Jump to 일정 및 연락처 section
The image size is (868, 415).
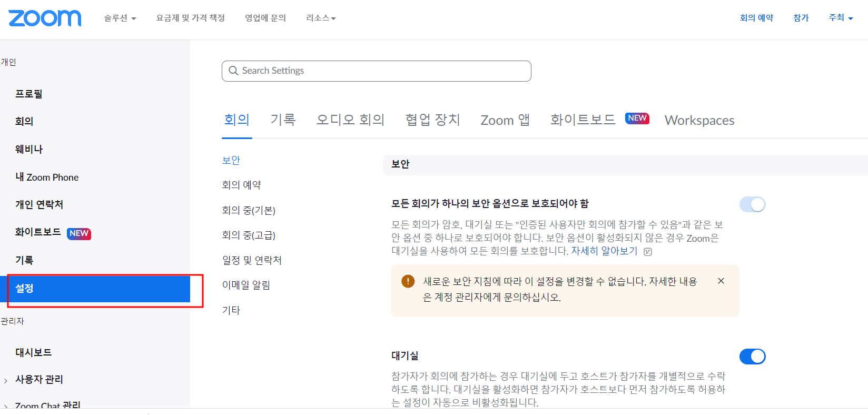pyautogui.click(x=252, y=260)
